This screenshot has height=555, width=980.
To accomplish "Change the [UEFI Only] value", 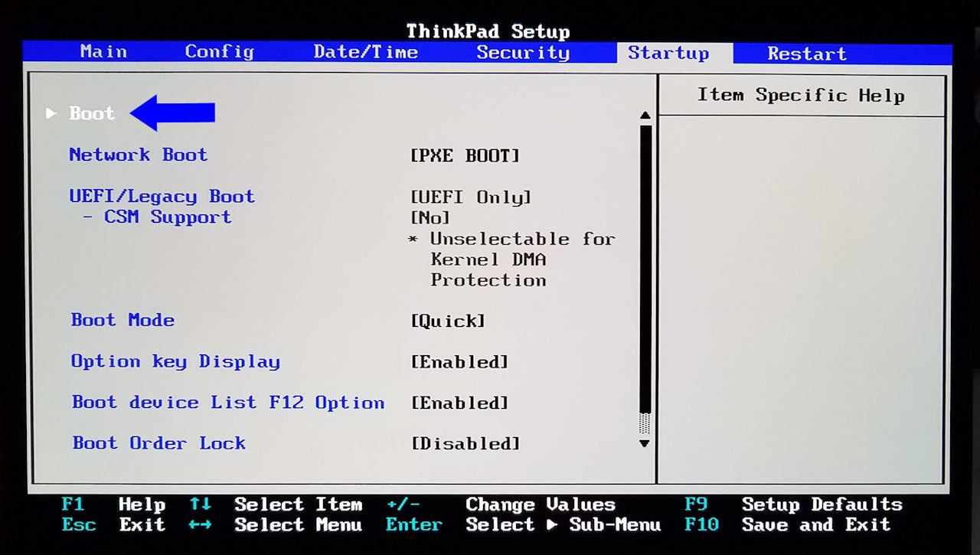I will coord(470,198).
